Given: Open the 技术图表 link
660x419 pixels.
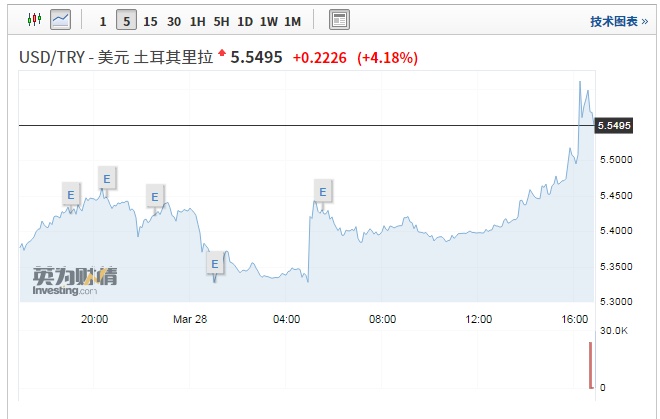Looking at the screenshot, I should tap(618, 21).
